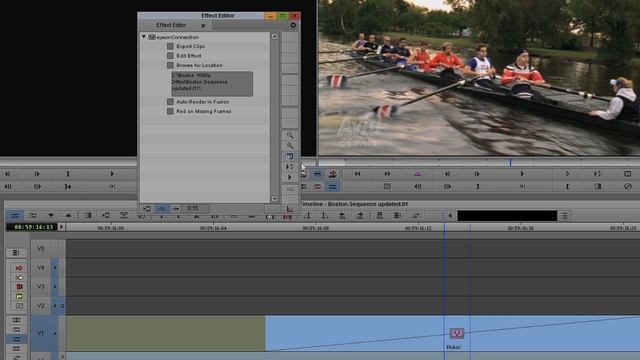The width and height of the screenshot is (640, 360).
Task: Enable the Export Clips checkbox
Action: (x=170, y=47)
